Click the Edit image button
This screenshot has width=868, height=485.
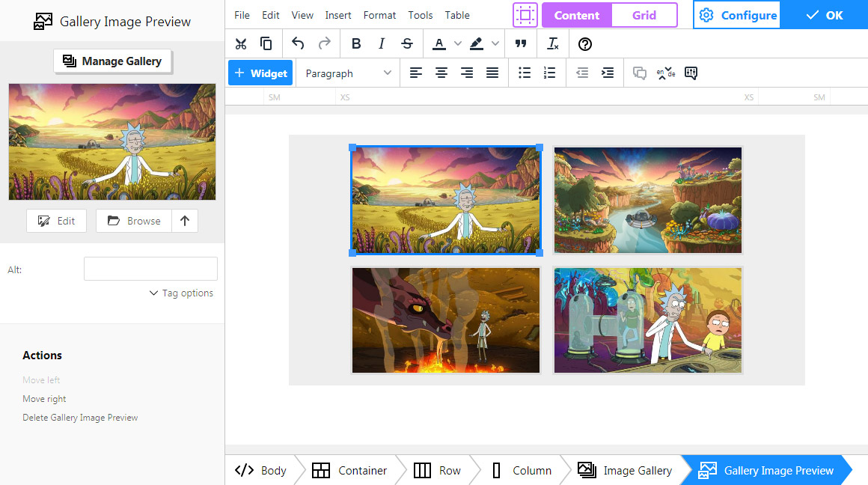tap(56, 221)
